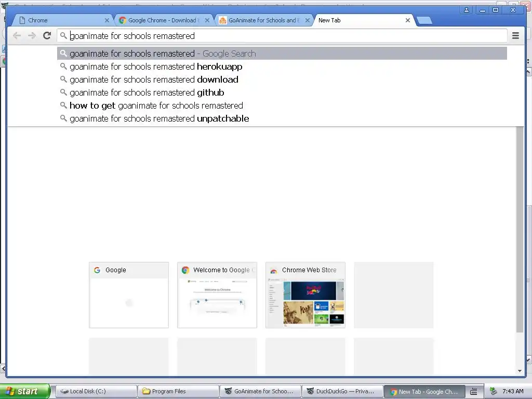
Task: Open a new tab with the blank tab button
Action: [x=424, y=21]
